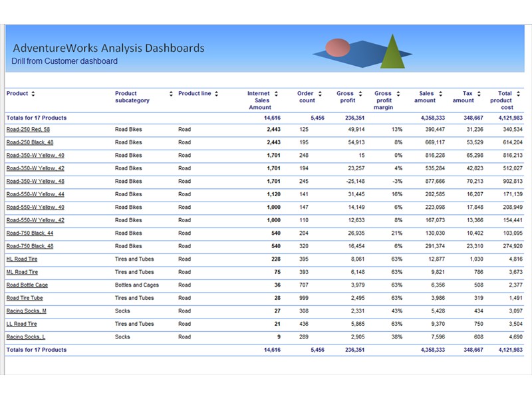Image resolution: width=532 pixels, height=399 pixels.
Task: Open the Road-550-W Yellow, 44 link
Action: [35, 194]
